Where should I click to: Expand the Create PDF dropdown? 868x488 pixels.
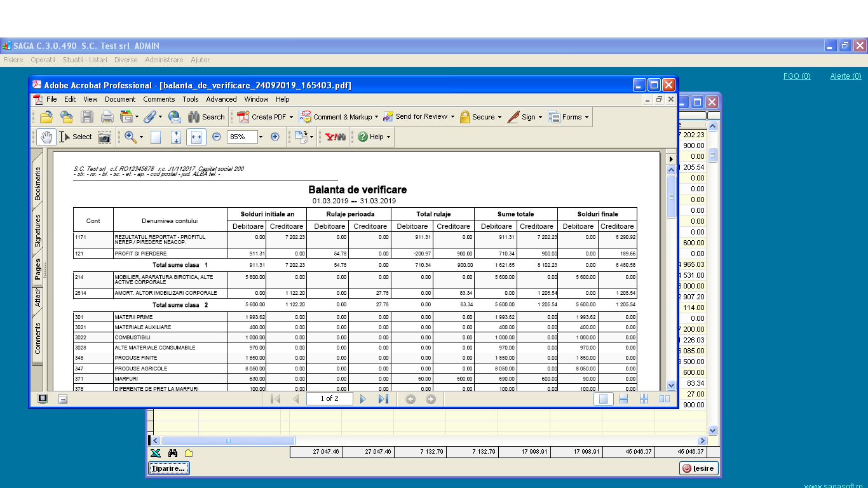tap(291, 117)
